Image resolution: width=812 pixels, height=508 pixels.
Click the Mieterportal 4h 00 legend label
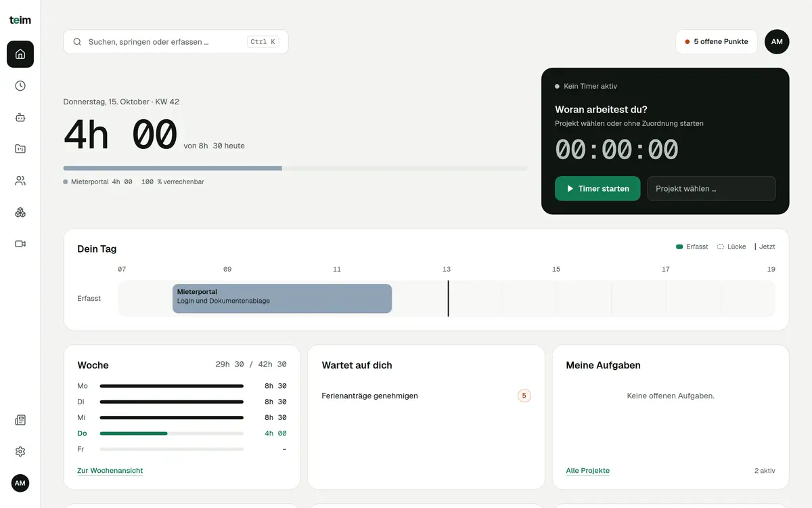point(97,182)
